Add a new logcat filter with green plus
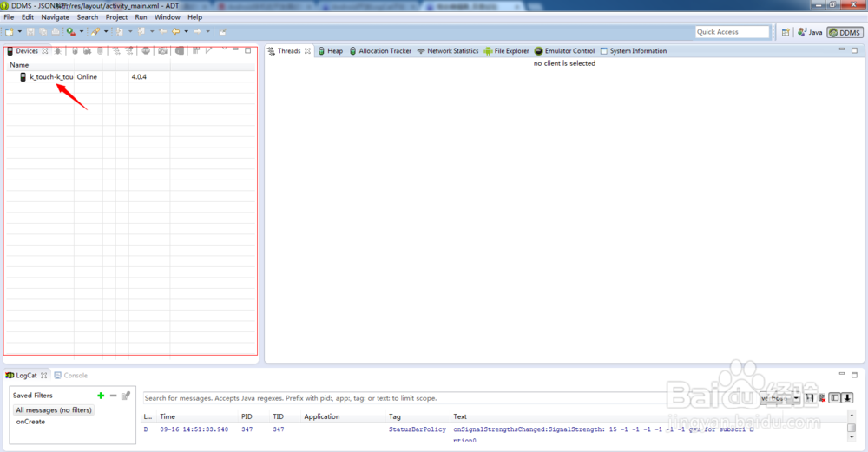Screen dimensions: 868x452 101,396
